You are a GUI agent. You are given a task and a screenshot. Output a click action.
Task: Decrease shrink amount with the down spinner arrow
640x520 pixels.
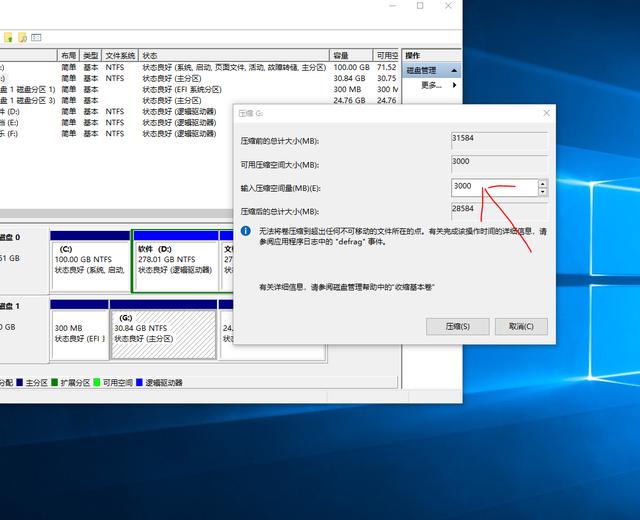543,192
